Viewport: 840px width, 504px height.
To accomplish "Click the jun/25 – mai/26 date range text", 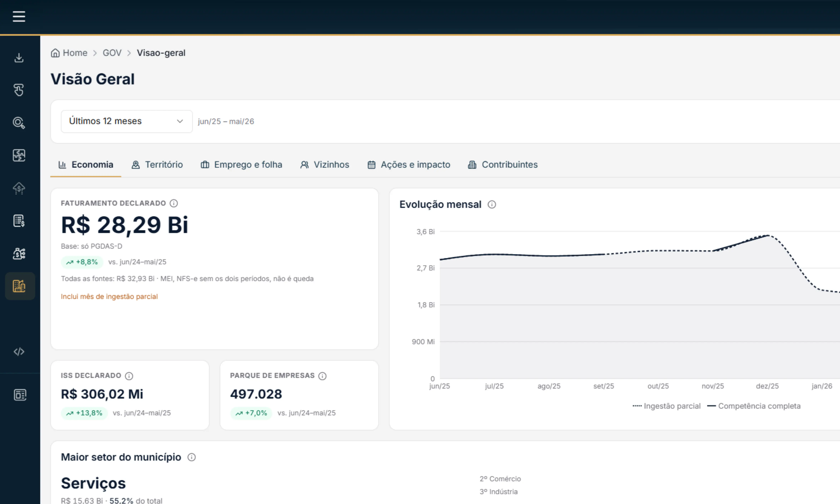I will pos(226,122).
